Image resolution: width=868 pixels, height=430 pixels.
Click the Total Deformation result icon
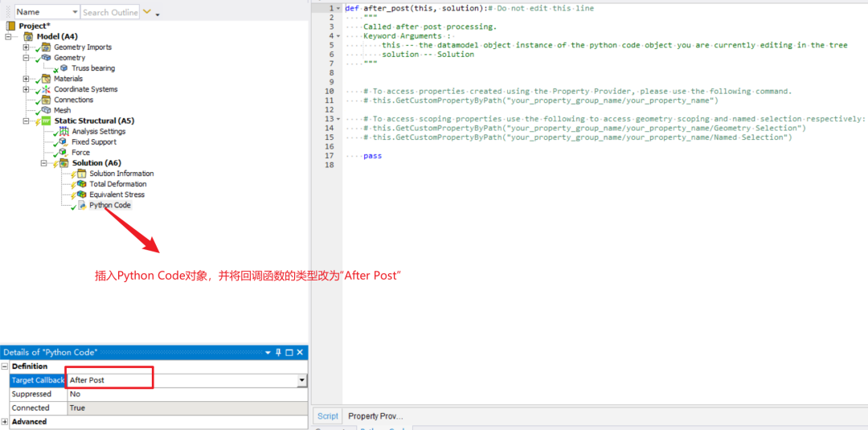(x=82, y=184)
